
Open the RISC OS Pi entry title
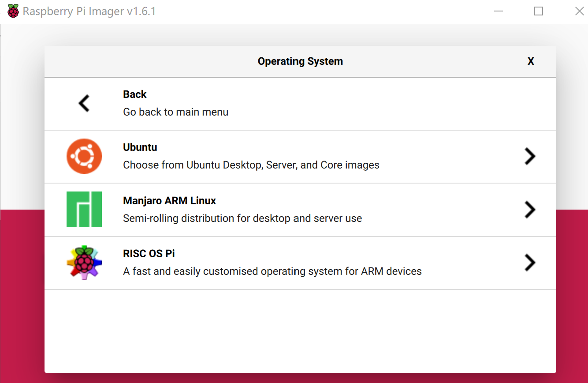pyautogui.click(x=149, y=254)
